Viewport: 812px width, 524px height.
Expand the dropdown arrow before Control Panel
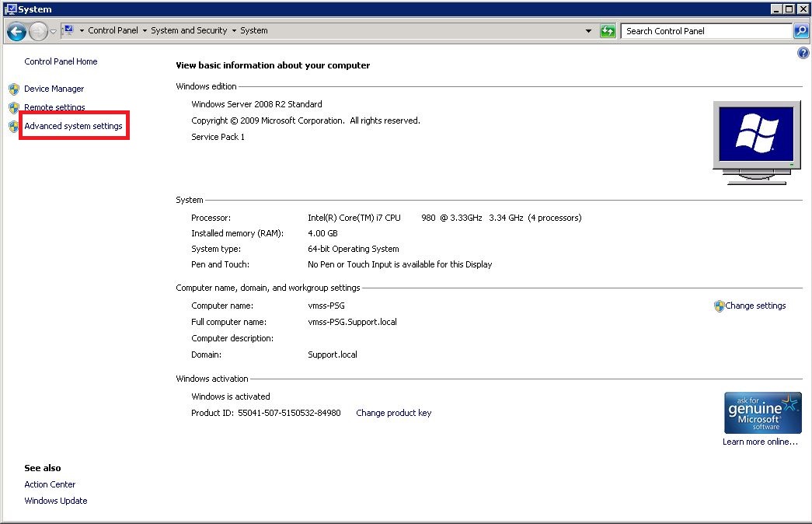[82, 31]
